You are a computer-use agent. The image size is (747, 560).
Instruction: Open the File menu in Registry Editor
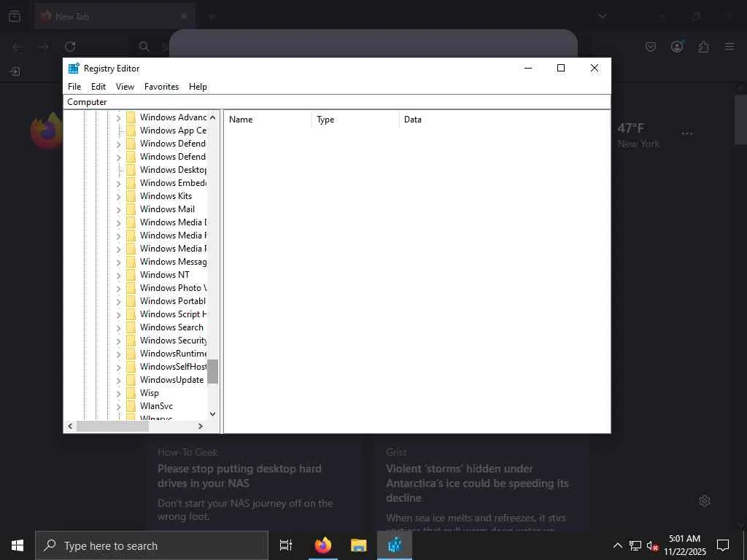pyautogui.click(x=74, y=87)
